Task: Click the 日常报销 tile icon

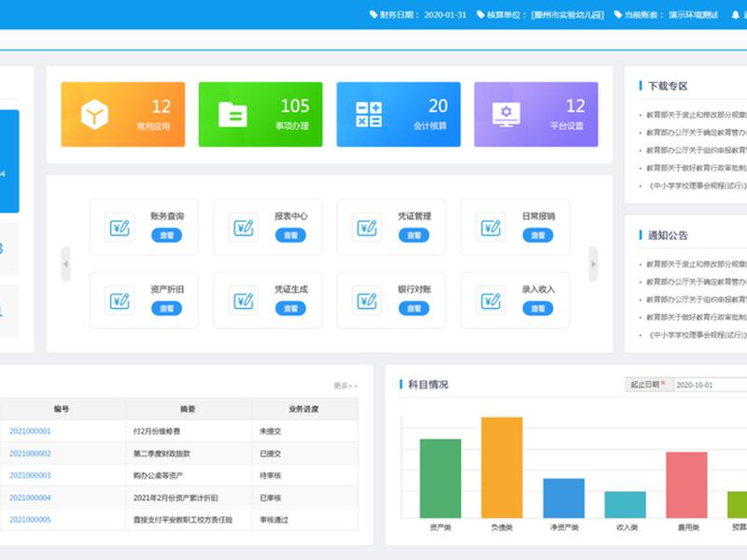Action: coord(491,228)
